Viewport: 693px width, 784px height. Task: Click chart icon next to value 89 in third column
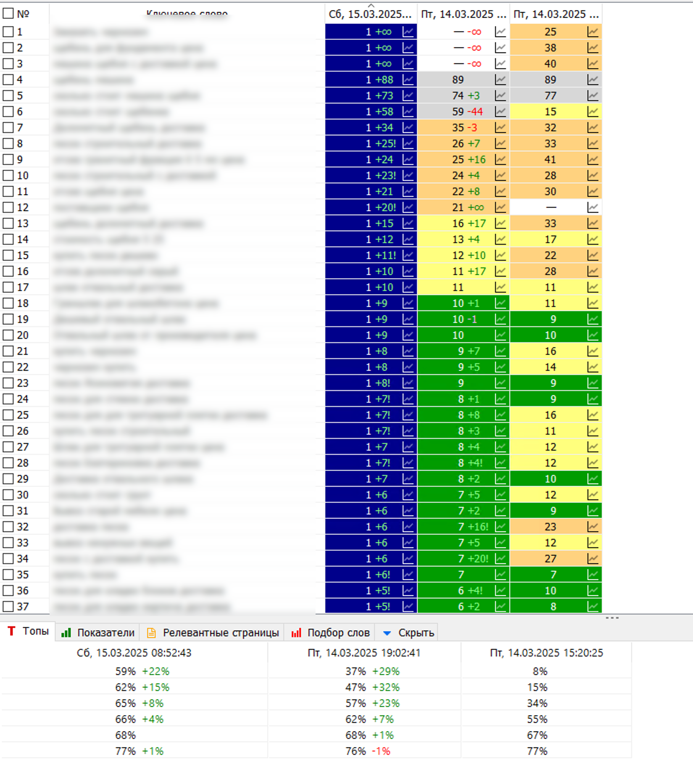pyautogui.click(x=593, y=80)
